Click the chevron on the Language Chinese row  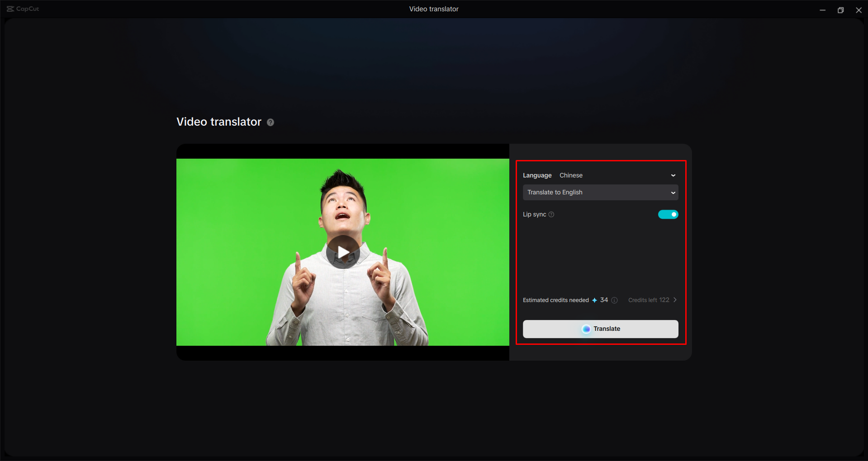click(673, 175)
